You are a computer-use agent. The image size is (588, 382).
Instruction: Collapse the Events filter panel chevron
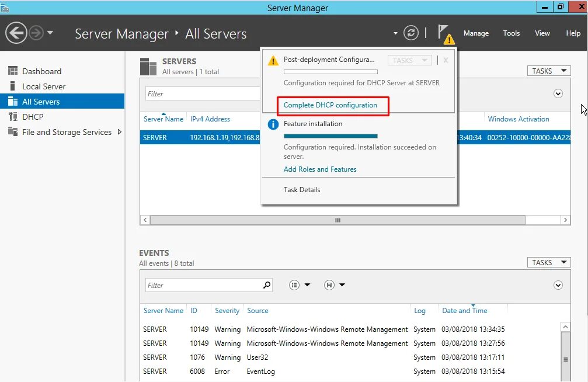pos(558,285)
